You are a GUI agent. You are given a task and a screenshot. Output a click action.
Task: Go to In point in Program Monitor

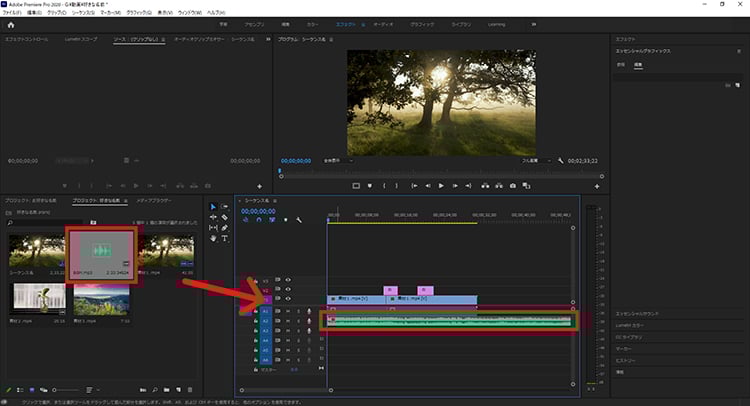coord(414,186)
